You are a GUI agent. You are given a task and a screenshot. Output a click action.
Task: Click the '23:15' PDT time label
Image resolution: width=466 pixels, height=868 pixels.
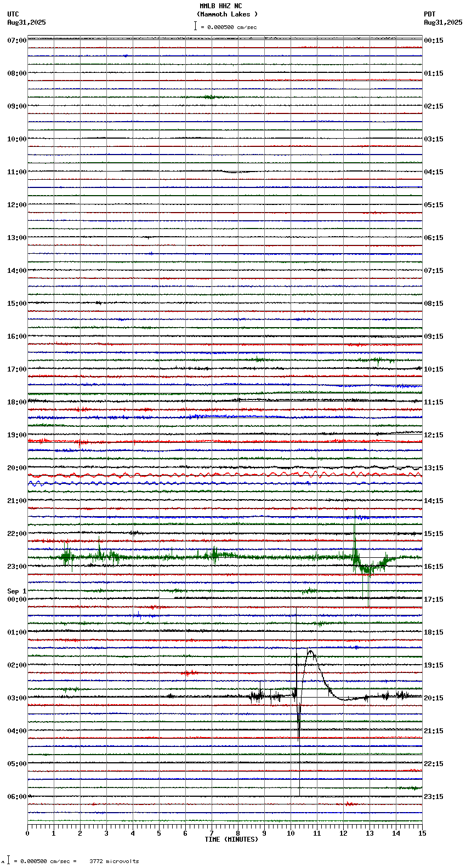pos(434,797)
